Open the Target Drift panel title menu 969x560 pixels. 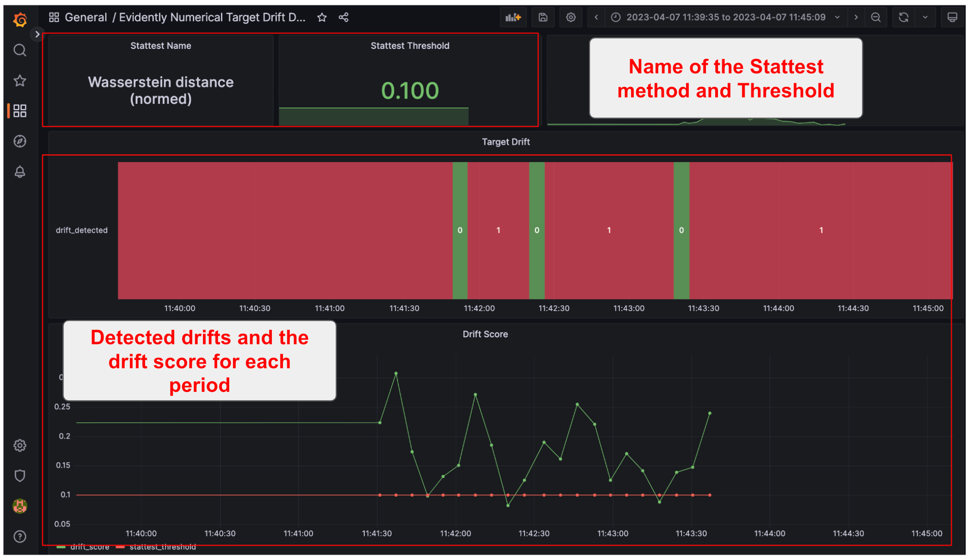pos(505,141)
